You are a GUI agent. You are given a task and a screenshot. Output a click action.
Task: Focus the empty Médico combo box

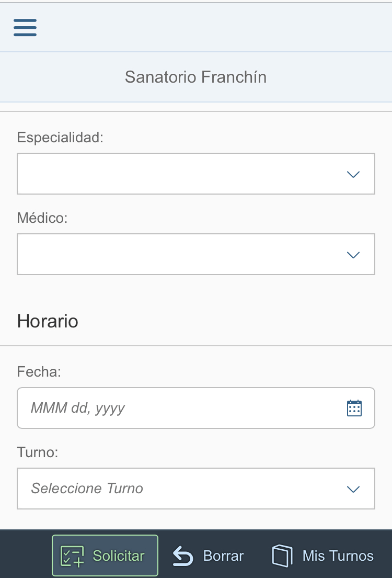click(x=196, y=254)
